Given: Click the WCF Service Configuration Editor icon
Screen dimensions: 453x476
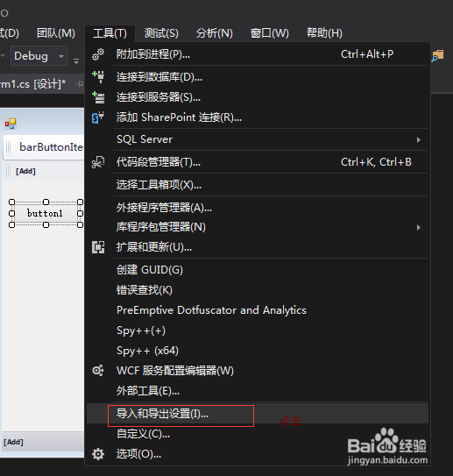Looking at the screenshot, I should pos(98,370).
